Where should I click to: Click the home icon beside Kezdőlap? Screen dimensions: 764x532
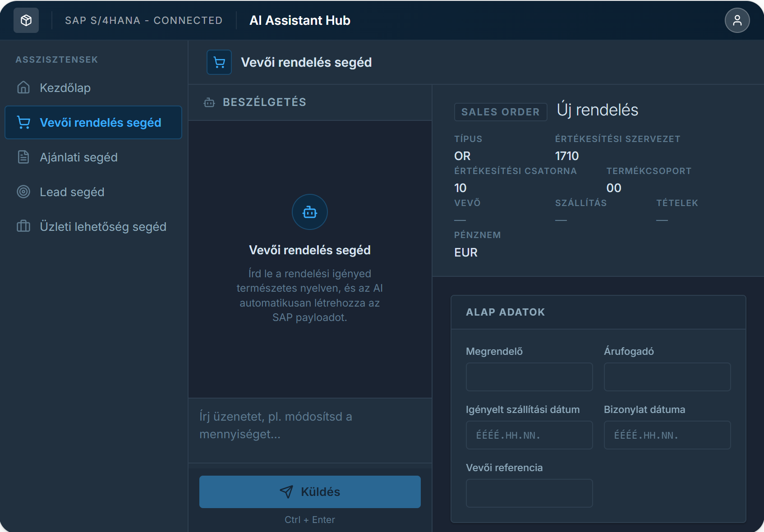(x=23, y=87)
